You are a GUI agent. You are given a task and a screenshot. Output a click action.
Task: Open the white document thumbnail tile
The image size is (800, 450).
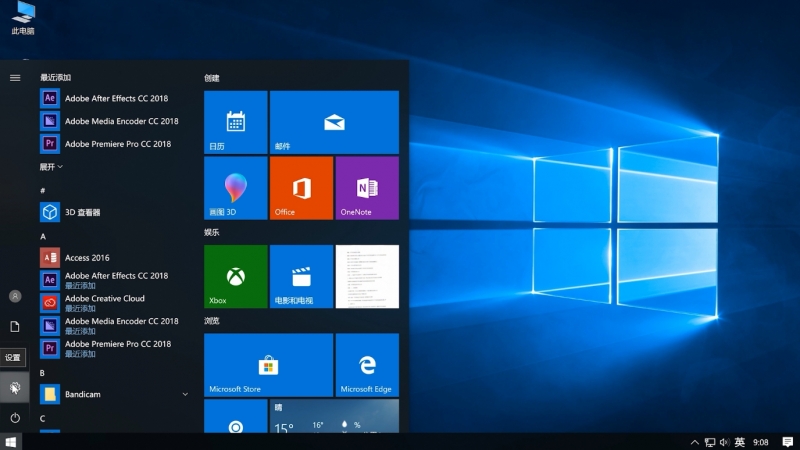[367, 277]
